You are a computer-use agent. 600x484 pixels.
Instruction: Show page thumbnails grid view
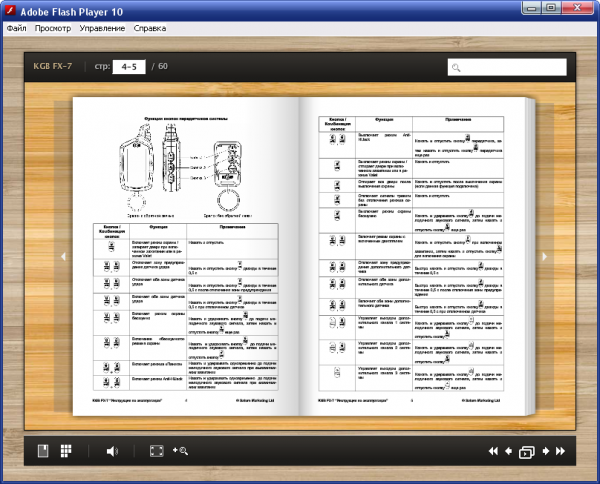tap(66, 451)
